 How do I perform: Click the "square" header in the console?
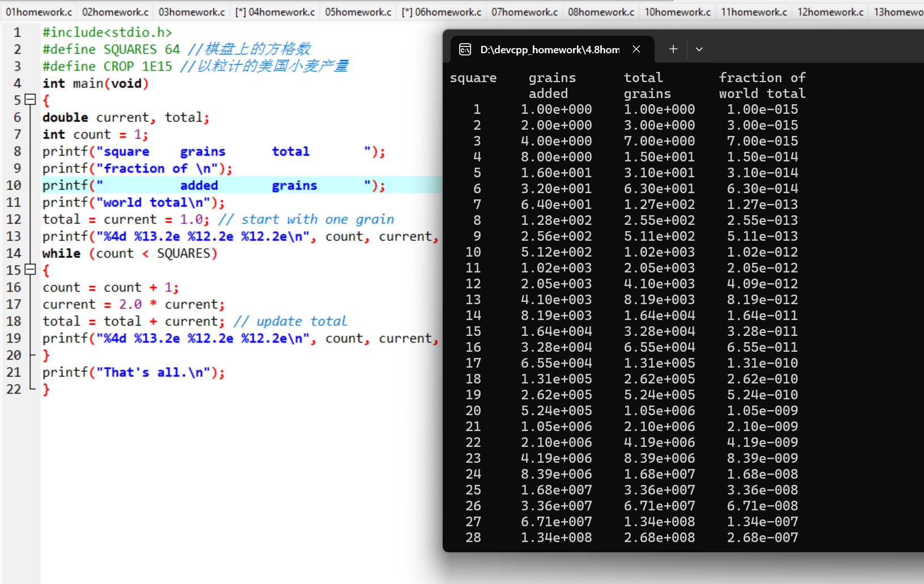click(x=473, y=78)
